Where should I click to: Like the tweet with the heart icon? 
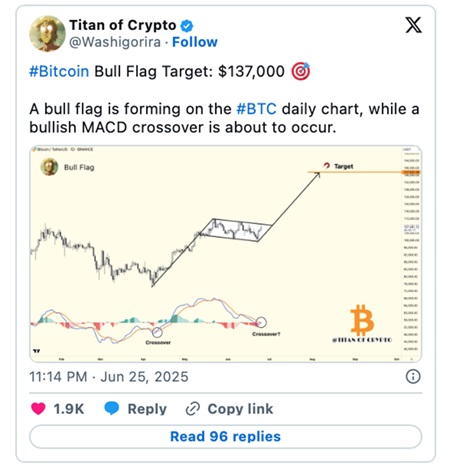(38, 408)
